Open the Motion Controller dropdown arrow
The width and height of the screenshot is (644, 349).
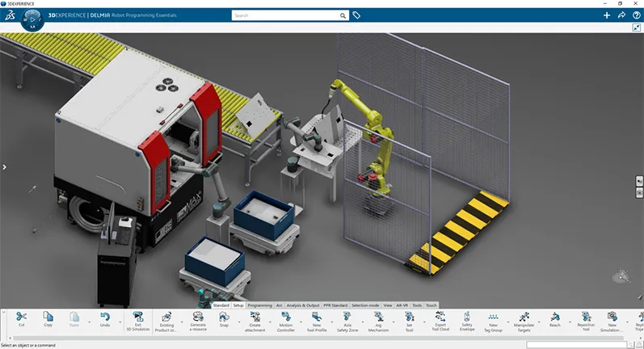(x=301, y=322)
